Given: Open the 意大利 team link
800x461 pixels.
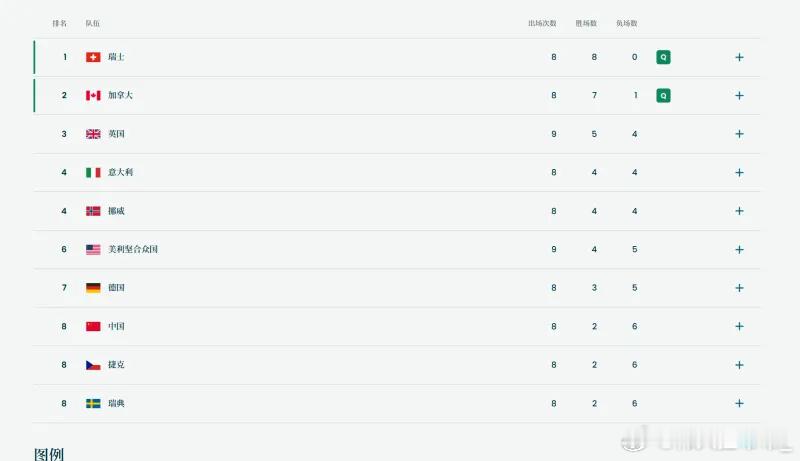Looking at the screenshot, I should (x=120, y=172).
